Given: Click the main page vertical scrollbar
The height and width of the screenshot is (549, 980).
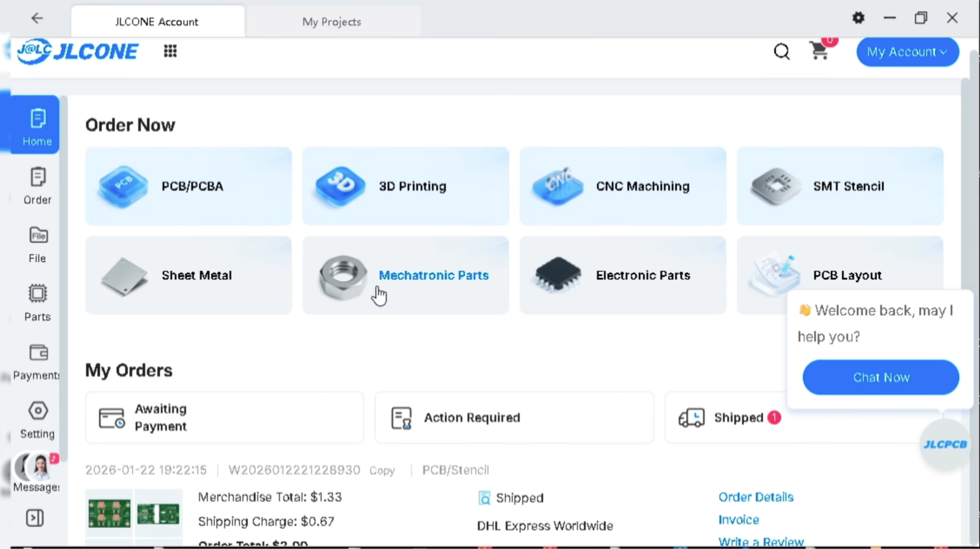Looking at the screenshot, I should tap(965, 312).
